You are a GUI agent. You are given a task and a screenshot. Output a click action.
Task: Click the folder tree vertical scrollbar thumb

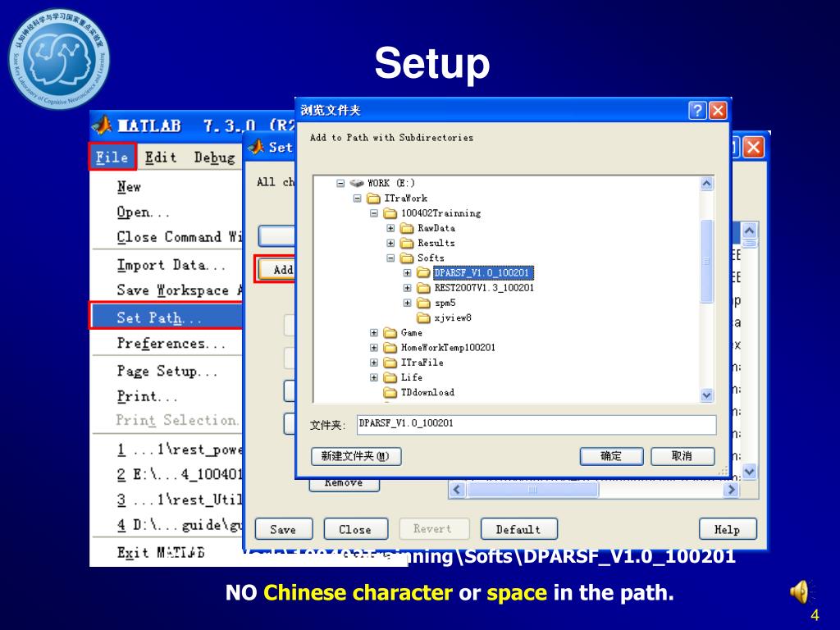pos(707,260)
